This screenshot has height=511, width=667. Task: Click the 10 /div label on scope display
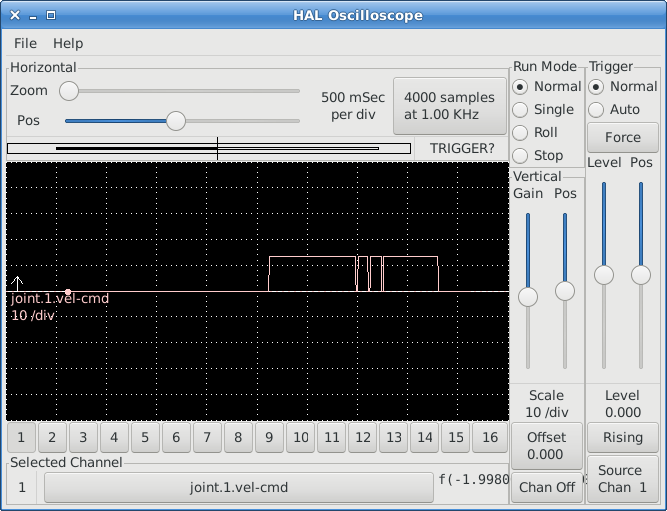pyautogui.click(x=33, y=316)
